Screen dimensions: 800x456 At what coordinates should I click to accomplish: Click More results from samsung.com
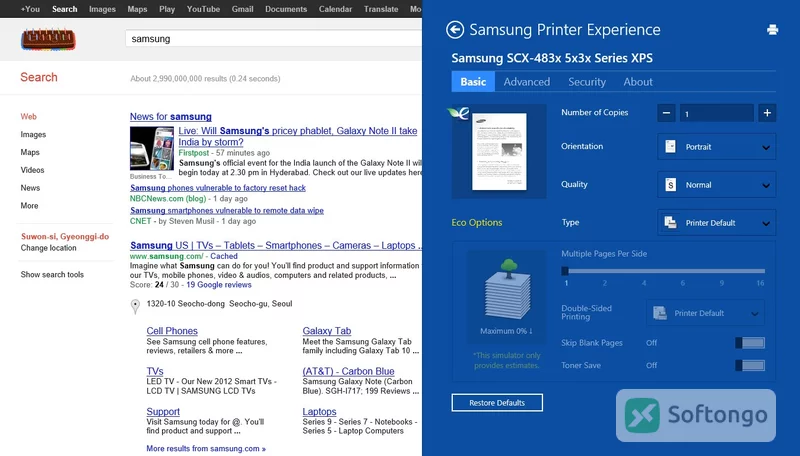[206, 448]
